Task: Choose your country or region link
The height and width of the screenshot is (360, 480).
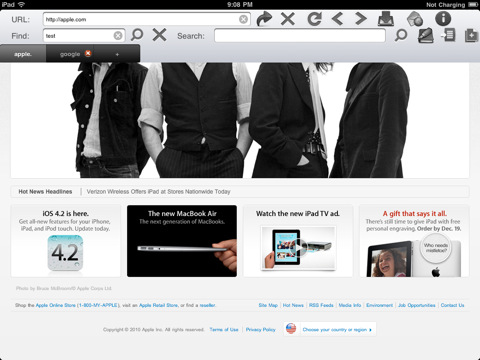Action: coord(337,330)
